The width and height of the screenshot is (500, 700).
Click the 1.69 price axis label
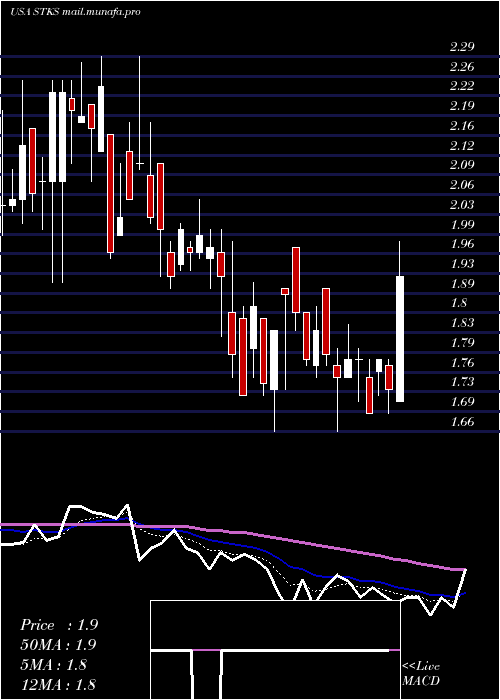click(x=462, y=401)
